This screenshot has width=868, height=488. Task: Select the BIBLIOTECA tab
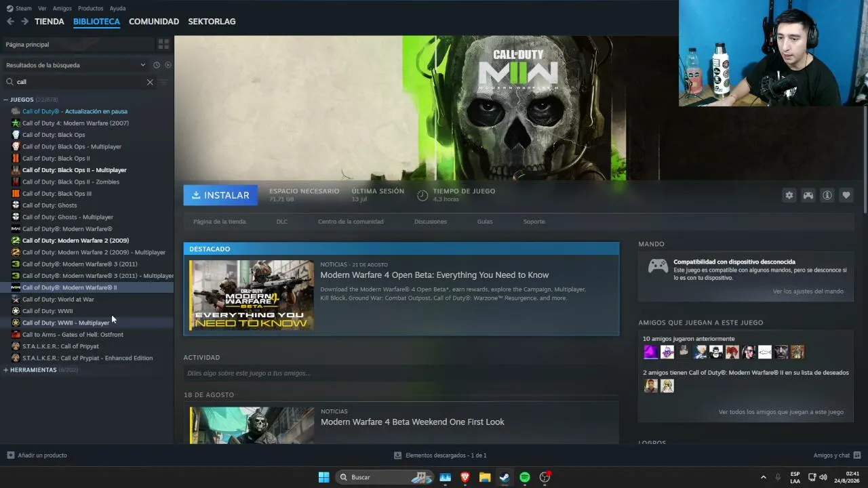click(96, 22)
